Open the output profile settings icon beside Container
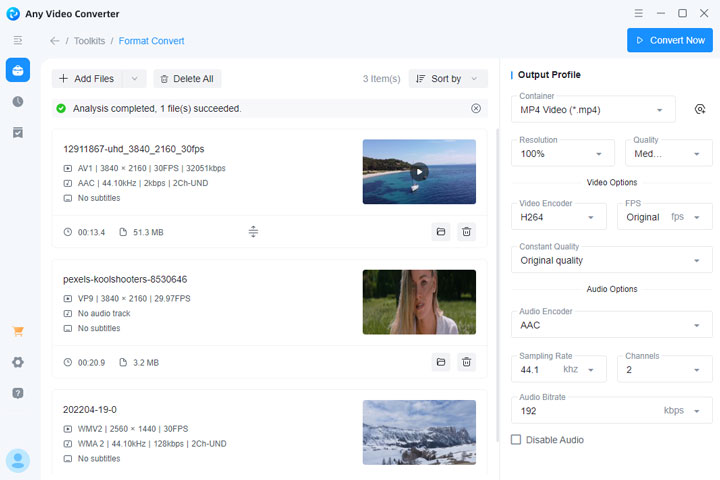Viewport: 720px width, 480px height. pyautogui.click(x=700, y=109)
